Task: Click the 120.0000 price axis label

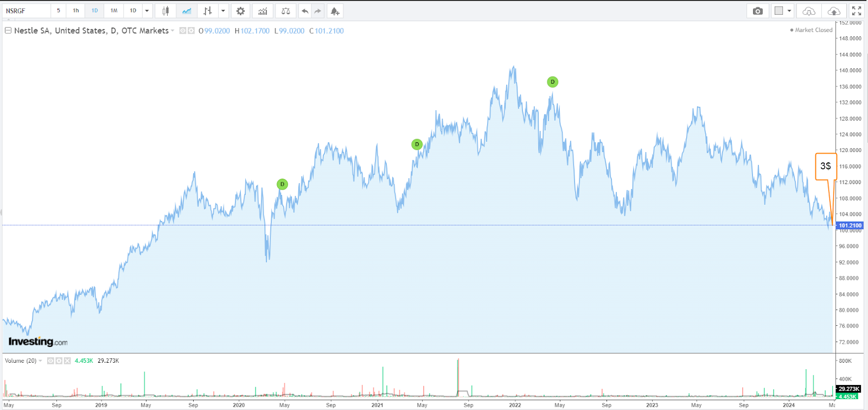Action: [850, 150]
